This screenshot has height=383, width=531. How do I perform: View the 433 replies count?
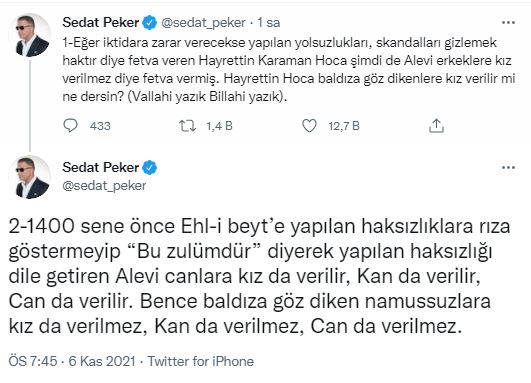[x=100, y=126]
